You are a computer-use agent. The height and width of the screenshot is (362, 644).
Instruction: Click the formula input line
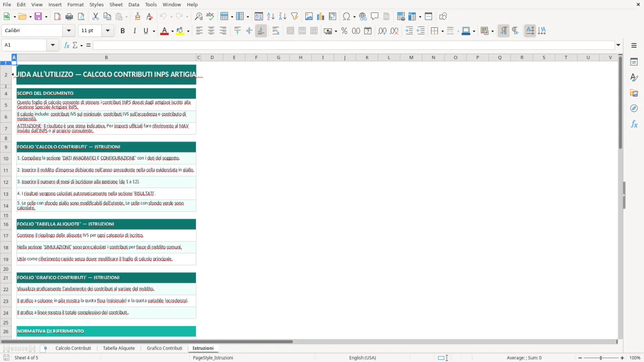[x=354, y=45]
